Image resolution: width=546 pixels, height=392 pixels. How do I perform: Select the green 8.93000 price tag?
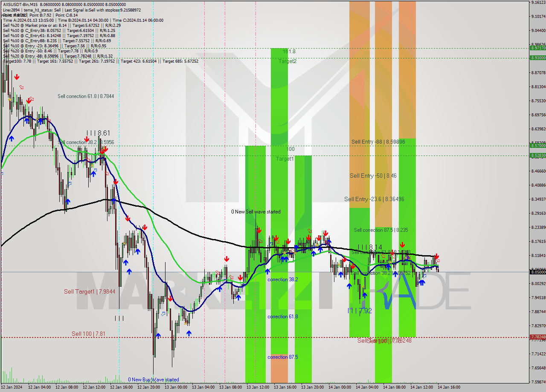538,58
